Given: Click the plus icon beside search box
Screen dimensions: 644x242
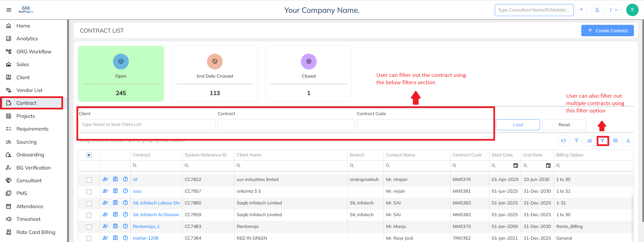Looking at the screenshot, I should (x=581, y=10).
